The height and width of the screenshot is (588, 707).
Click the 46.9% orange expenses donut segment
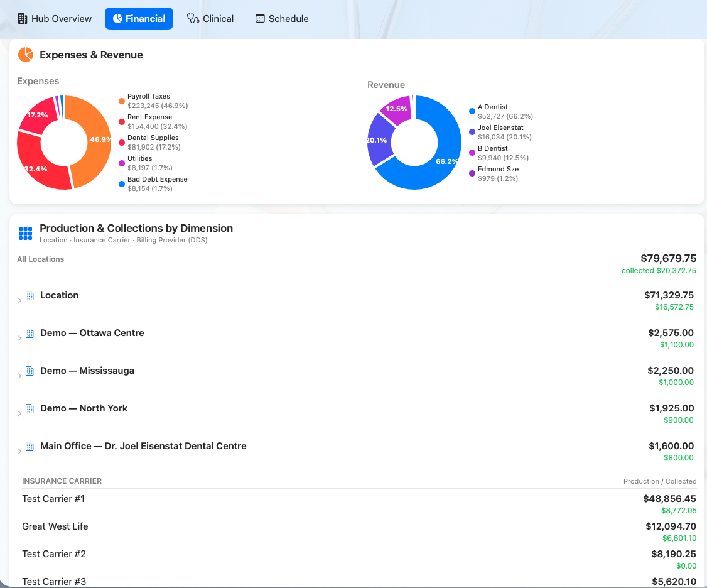tap(99, 140)
